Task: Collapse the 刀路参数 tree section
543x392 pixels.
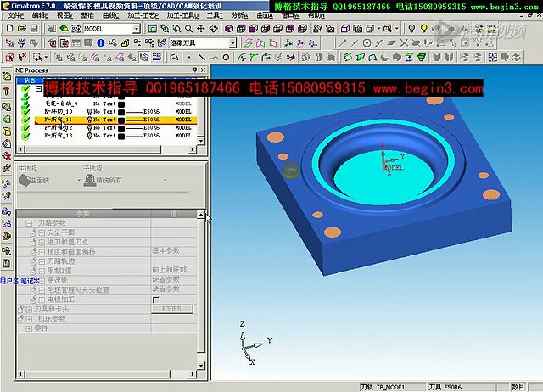Action: pos(28,222)
